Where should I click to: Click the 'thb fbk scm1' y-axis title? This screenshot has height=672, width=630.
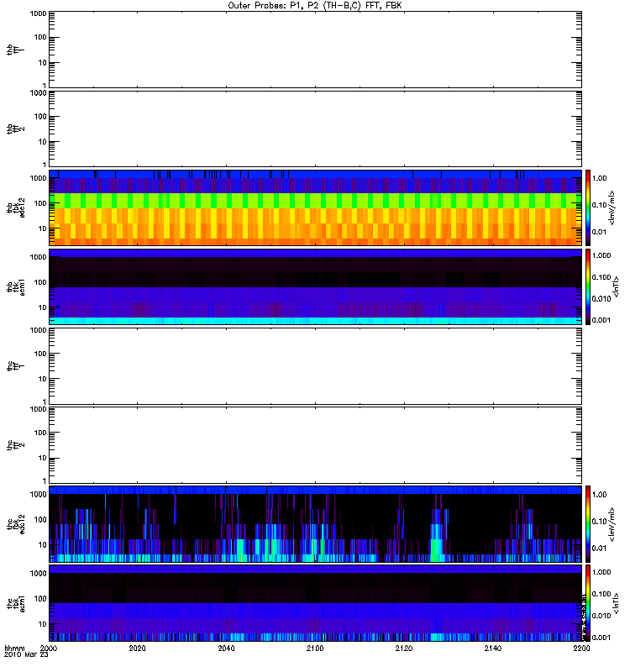[16, 286]
